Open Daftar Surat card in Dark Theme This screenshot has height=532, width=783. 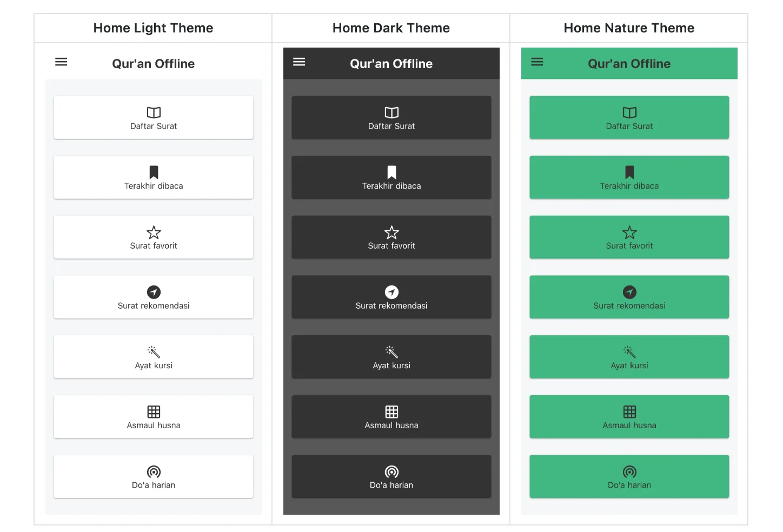391,117
